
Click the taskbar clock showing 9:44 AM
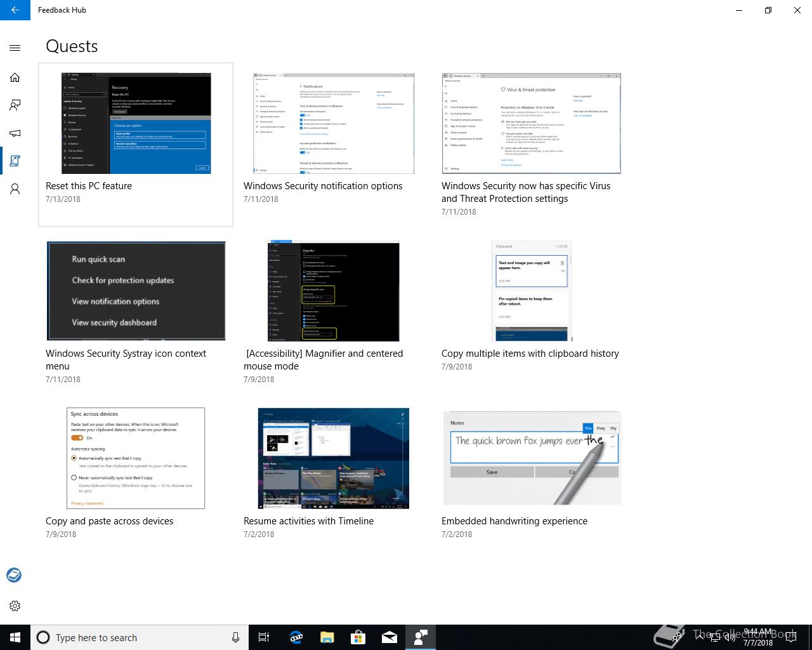(x=758, y=637)
